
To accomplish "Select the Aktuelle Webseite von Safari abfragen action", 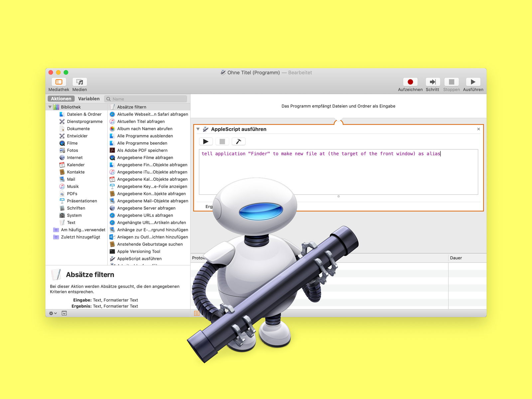I will [x=149, y=114].
